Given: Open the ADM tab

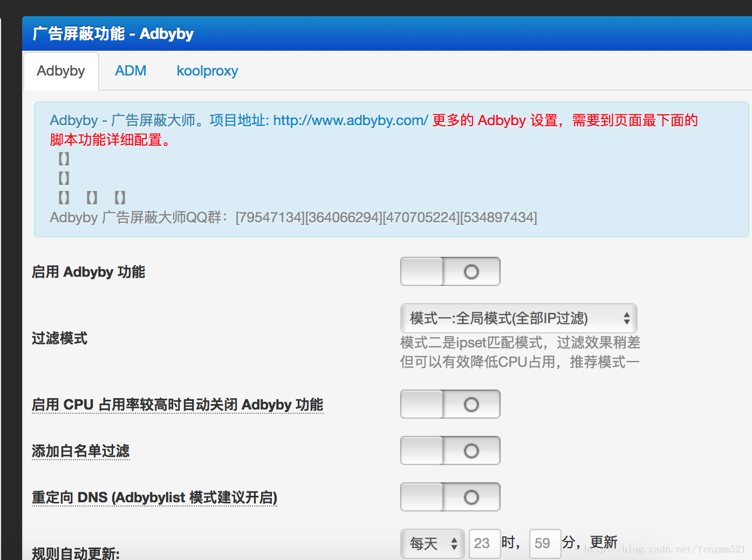Looking at the screenshot, I should click(x=131, y=71).
